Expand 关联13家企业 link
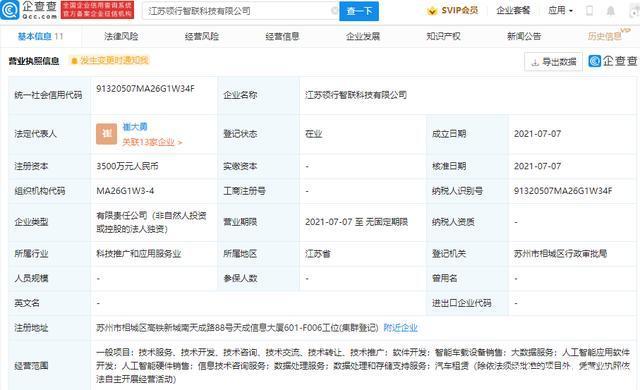 click(152, 142)
